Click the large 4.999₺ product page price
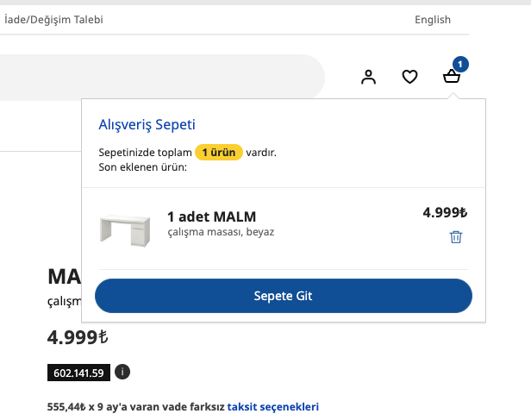The width and height of the screenshot is (531, 420). click(77, 337)
